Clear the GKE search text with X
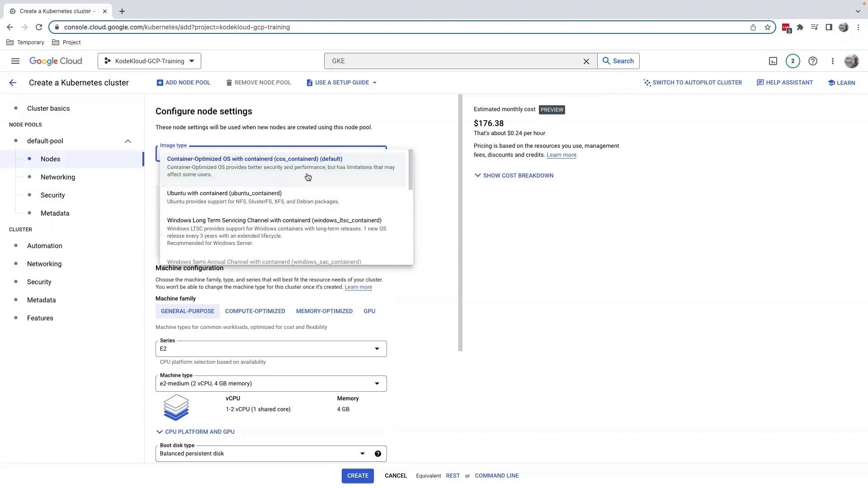 click(586, 61)
